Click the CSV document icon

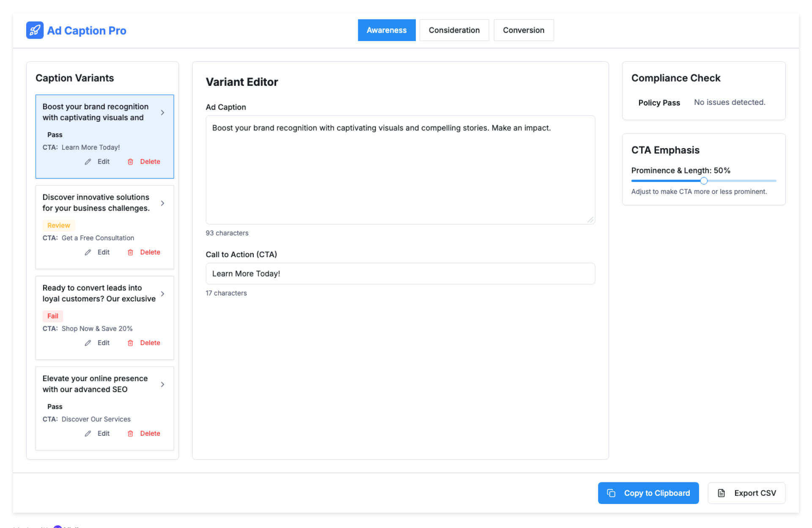coord(721,493)
